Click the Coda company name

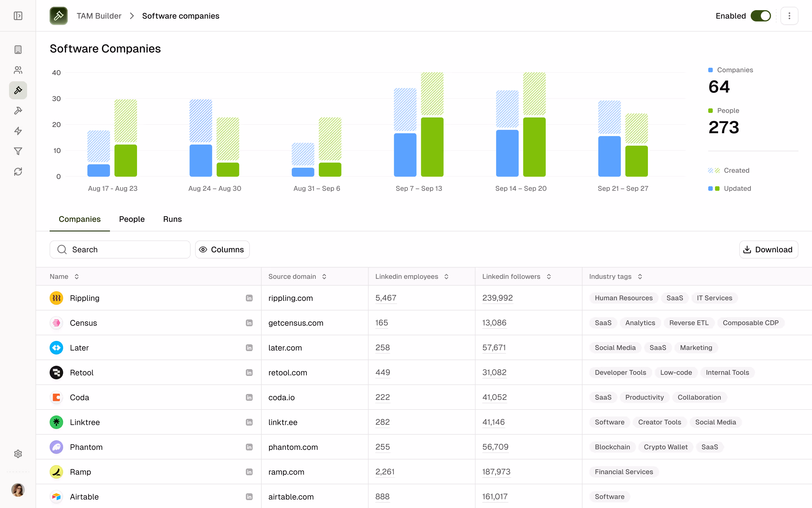tap(80, 397)
